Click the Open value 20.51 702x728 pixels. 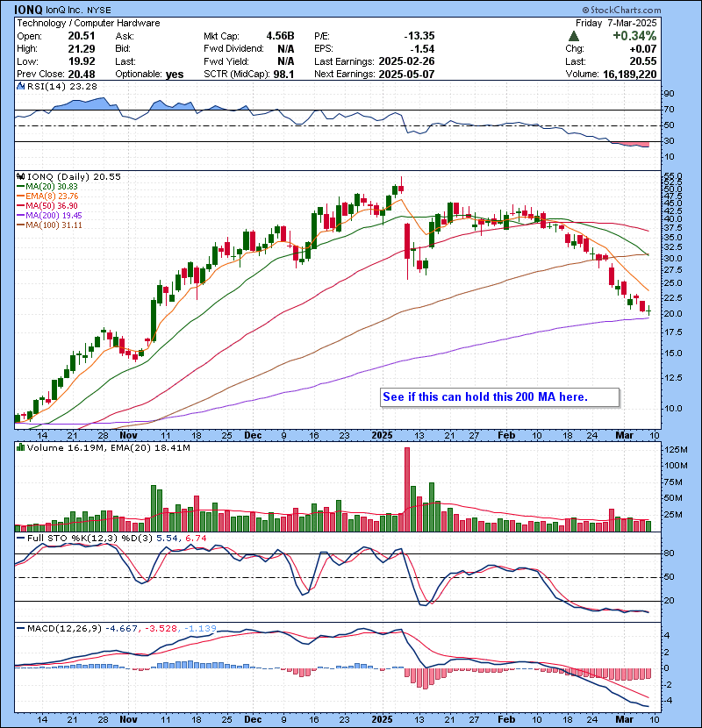pyautogui.click(x=82, y=36)
